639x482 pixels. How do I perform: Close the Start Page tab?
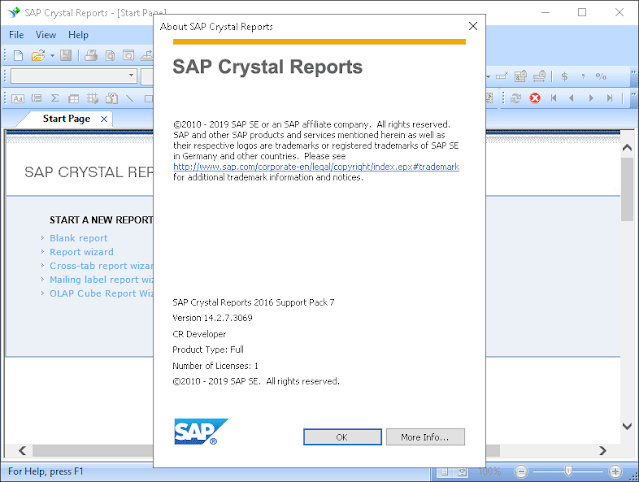[104, 119]
